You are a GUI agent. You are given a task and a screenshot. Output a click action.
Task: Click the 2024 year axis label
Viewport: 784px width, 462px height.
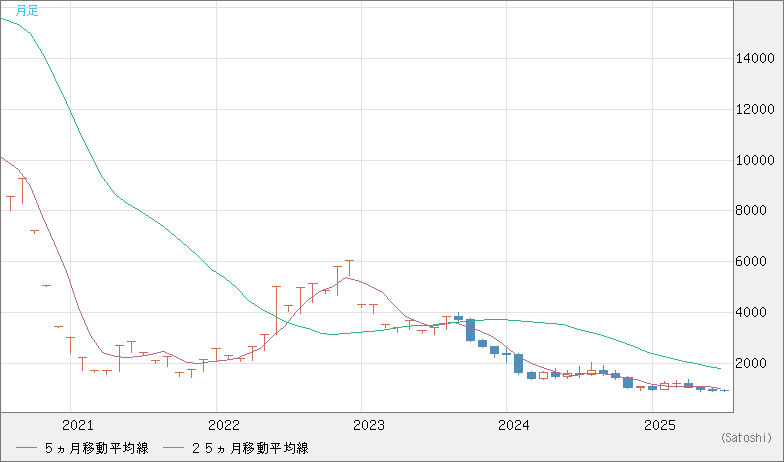[514, 426]
